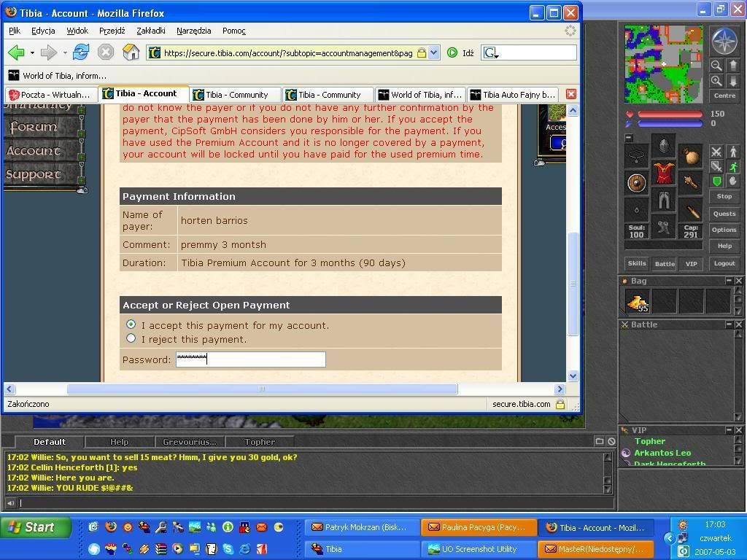
Task: Zoom out the Tibia minimap
Action: coord(716,66)
